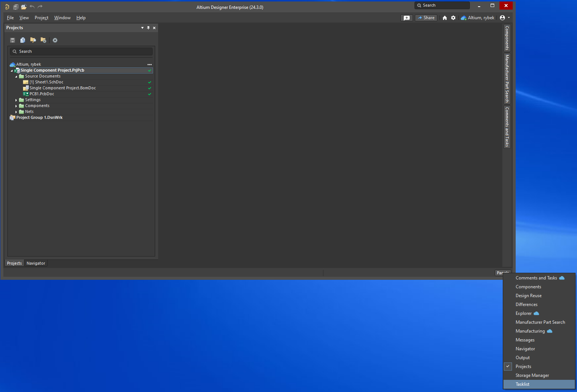Click the BomDoc file icon
Viewport: 577px width, 392px height.
click(x=25, y=88)
